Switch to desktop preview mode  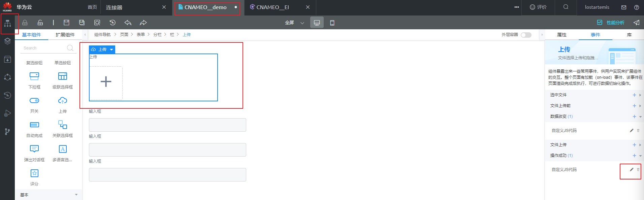coord(317,23)
